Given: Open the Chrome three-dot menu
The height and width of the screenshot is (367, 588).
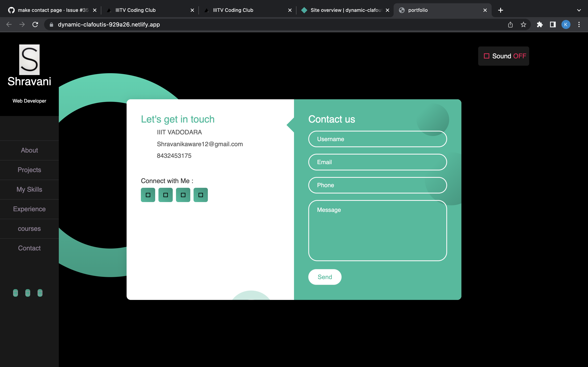Looking at the screenshot, I should click(579, 24).
